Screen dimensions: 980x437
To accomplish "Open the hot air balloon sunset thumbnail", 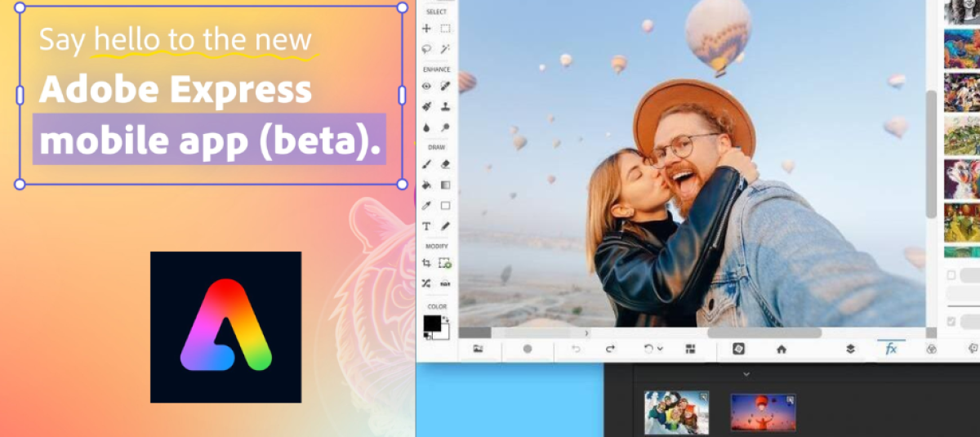I will tap(763, 412).
